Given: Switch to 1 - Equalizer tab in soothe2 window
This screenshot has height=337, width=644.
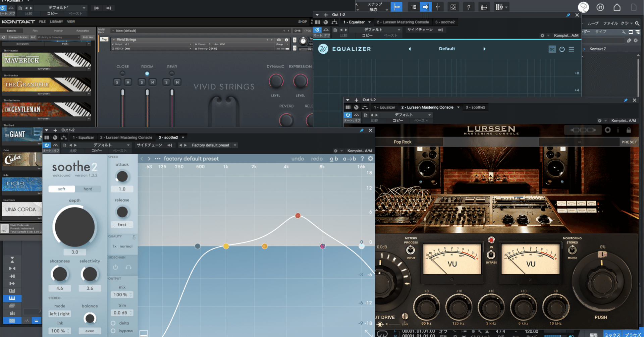Looking at the screenshot, I should click(x=84, y=137).
